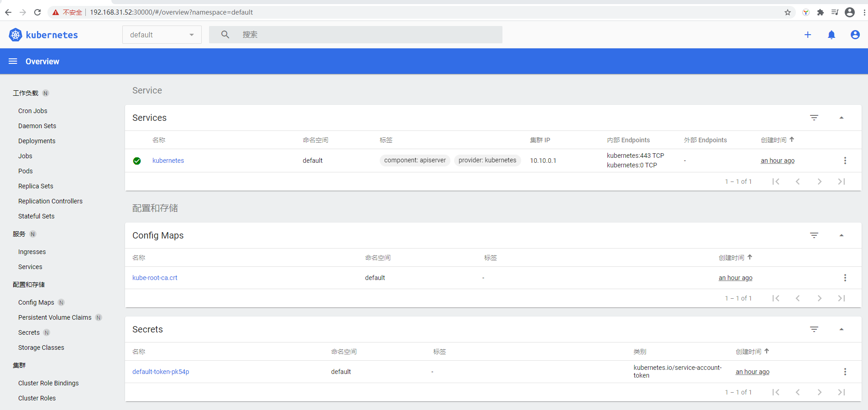Image resolution: width=868 pixels, height=410 pixels.
Task: Open Persistent Volume Claims in sidebar
Action: pyautogui.click(x=55, y=317)
